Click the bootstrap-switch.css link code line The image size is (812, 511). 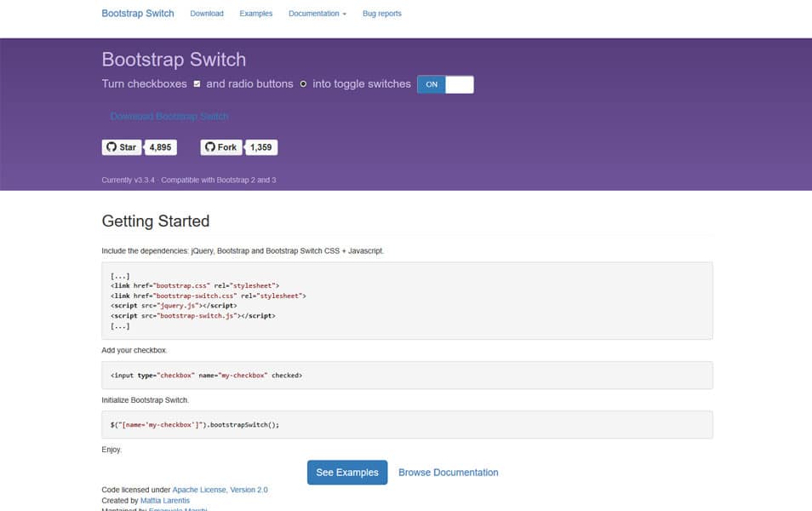click(209, 296)
